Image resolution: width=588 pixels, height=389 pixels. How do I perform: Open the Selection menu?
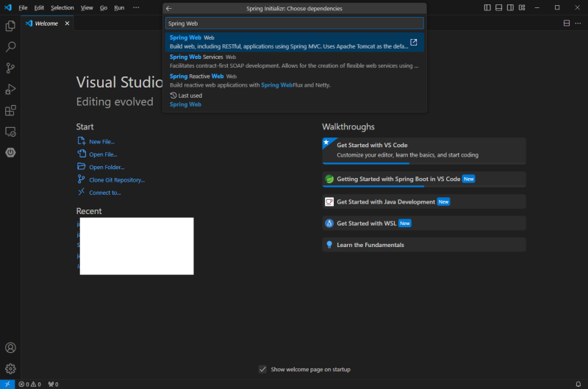[x=62, y=7]
